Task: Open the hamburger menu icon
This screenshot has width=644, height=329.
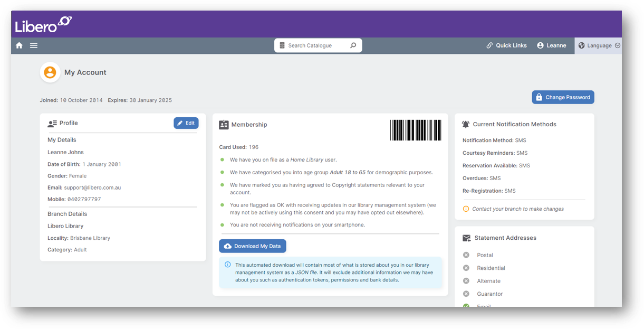Action: tap(34, 45)
